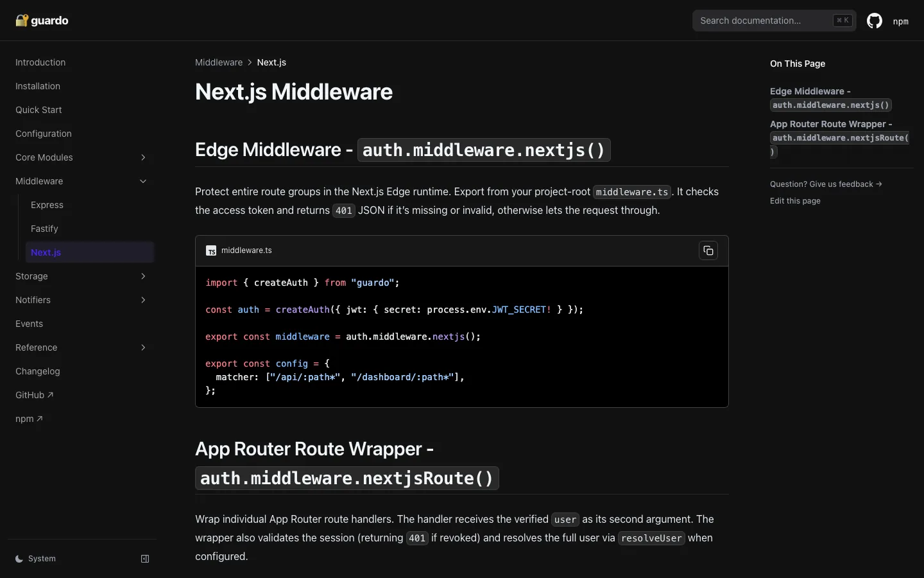924x578 pixels.
Task: Expand the Reference chevron
Action: 143,347
